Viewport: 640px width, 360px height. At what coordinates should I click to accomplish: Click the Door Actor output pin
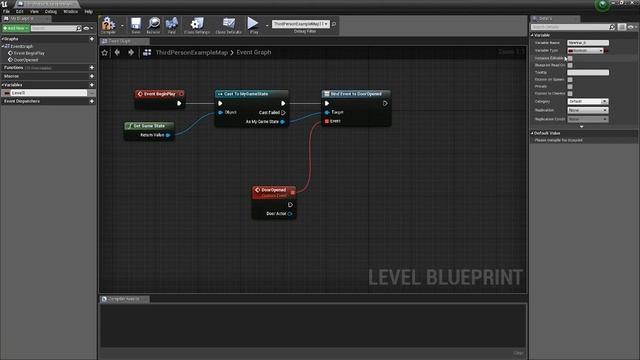click(290, 213)
